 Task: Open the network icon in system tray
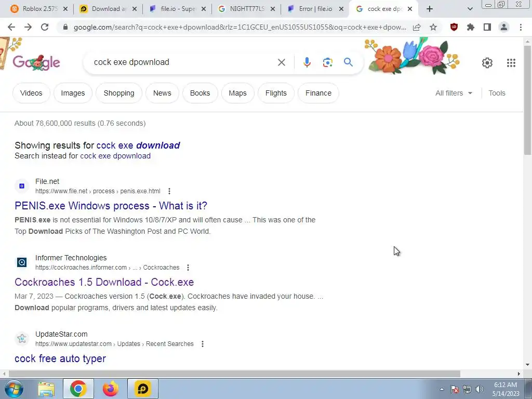pyautogui.click(x=467, y=390)
